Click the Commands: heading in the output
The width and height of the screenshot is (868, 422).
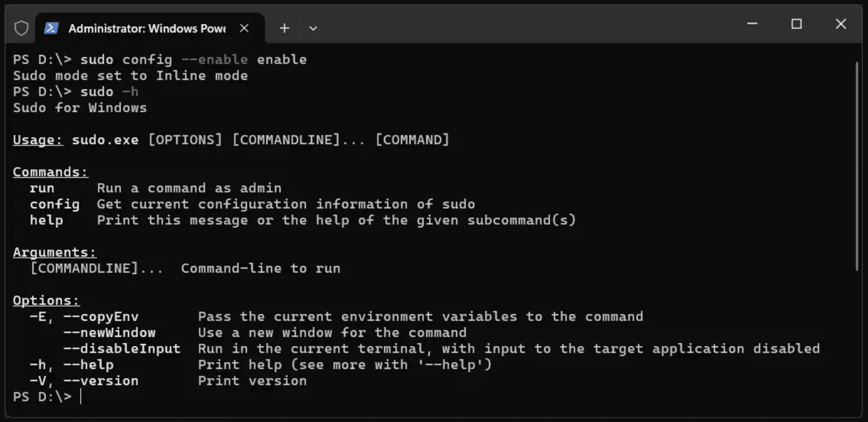tap(50, 172)
